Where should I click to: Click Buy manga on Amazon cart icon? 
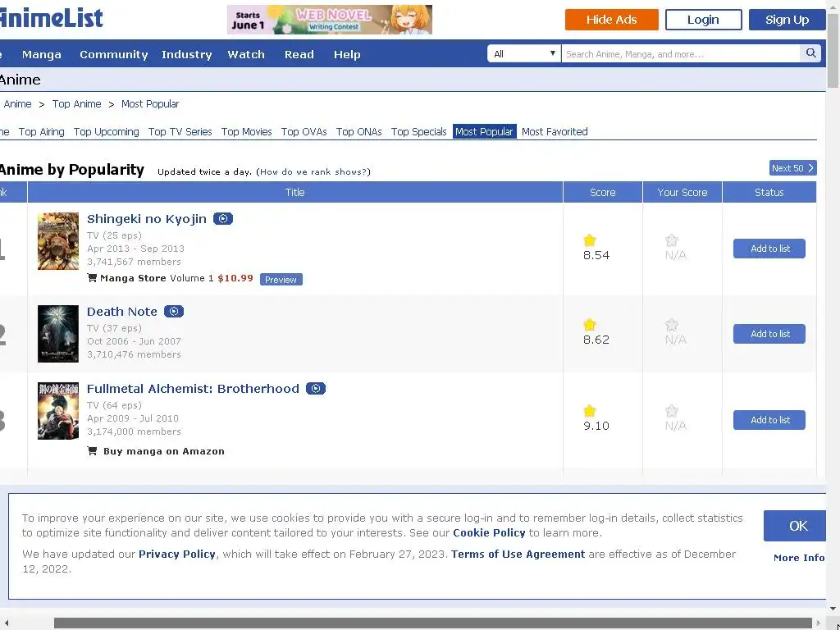[x=92, y=451]
